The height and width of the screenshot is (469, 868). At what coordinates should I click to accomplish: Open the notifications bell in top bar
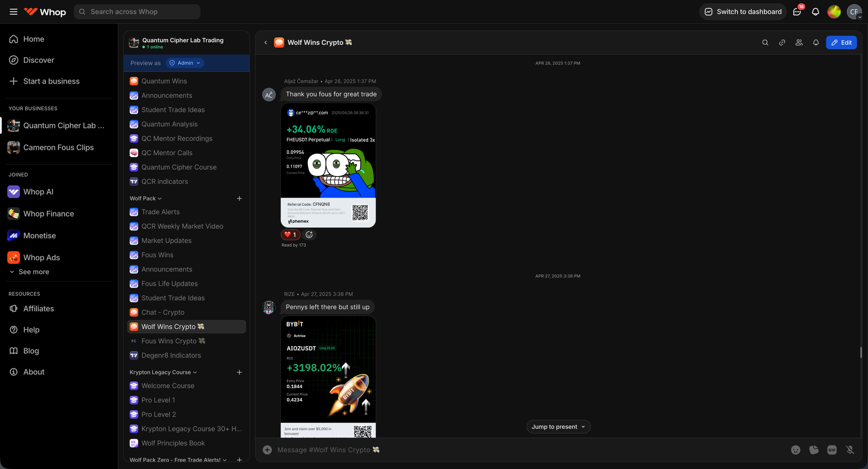click(815, 12)
